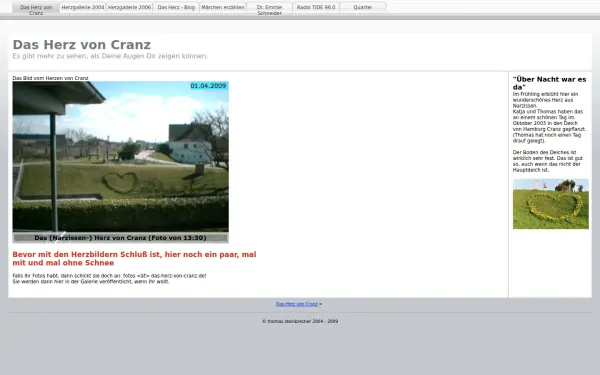
Task: Click the 'Falls Ihr Fotos habt' email line
Action: [109, 276]
